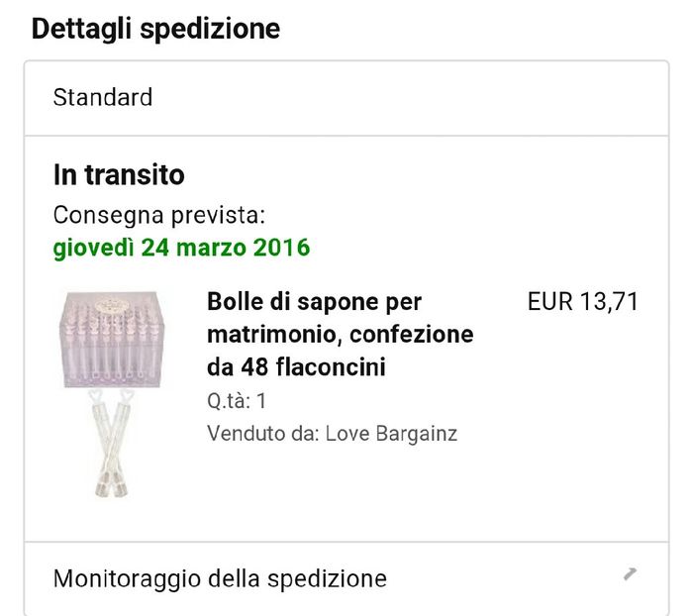Viewport: 693px width, 616px height.
Task: Select '24 marzo' in the green delivery date
Action: (187, 247)
